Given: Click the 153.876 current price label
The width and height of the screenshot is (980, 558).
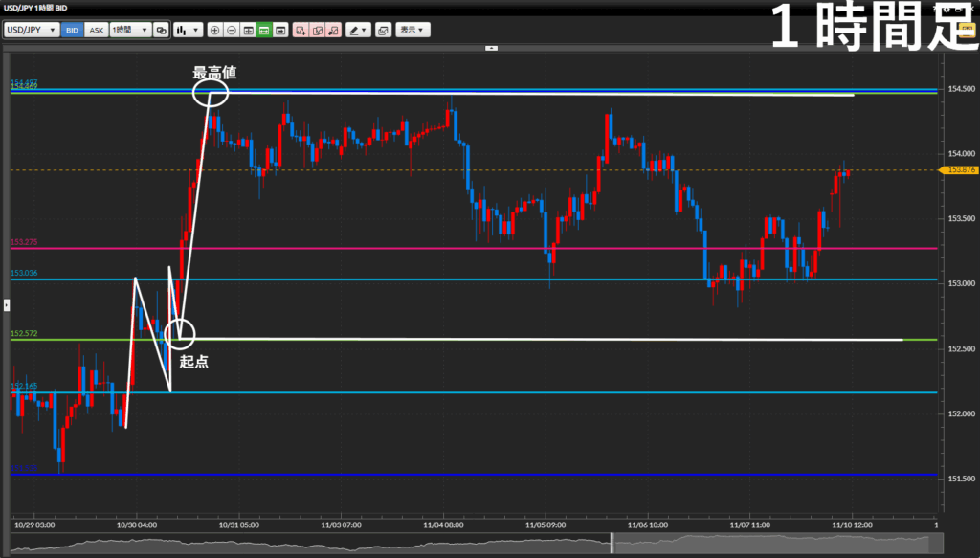Looking at the screenshot, I should pyautogui.click(x=959, y=170).
